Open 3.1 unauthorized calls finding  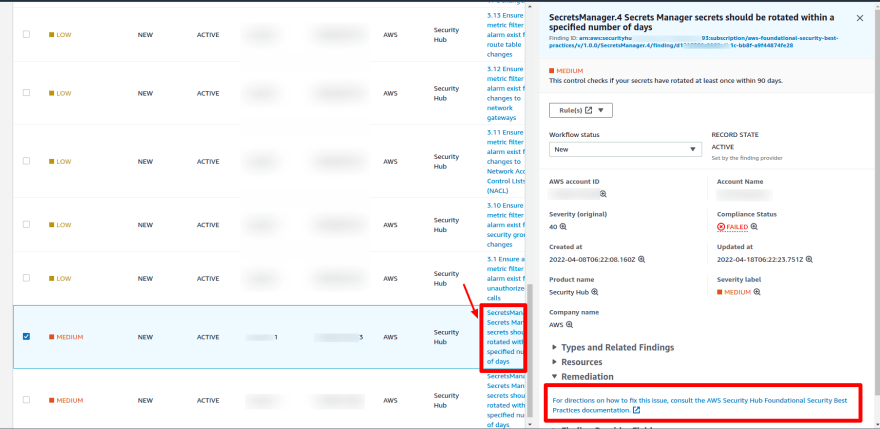tap(505, 279)
